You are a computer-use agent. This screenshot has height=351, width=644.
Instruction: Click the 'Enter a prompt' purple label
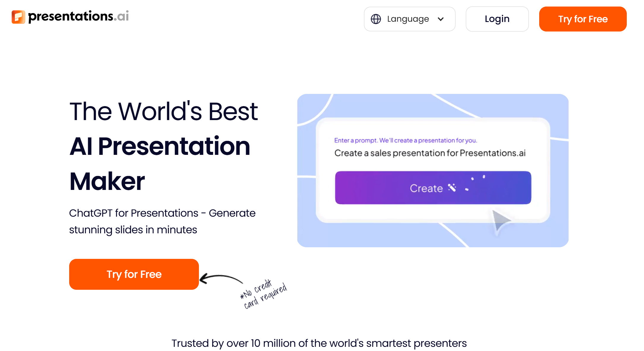(x=406, y=140)
